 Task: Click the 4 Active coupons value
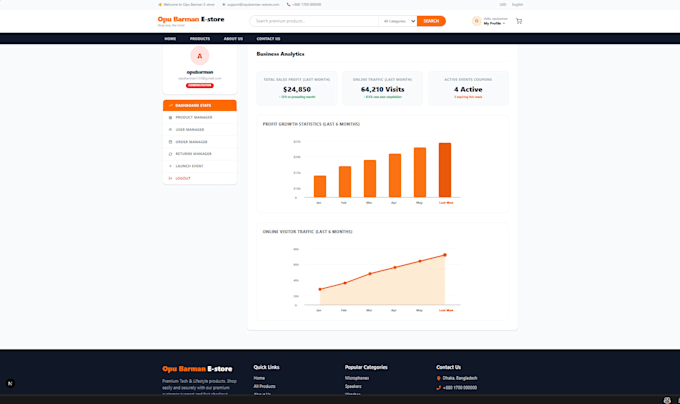coord(468,89)
